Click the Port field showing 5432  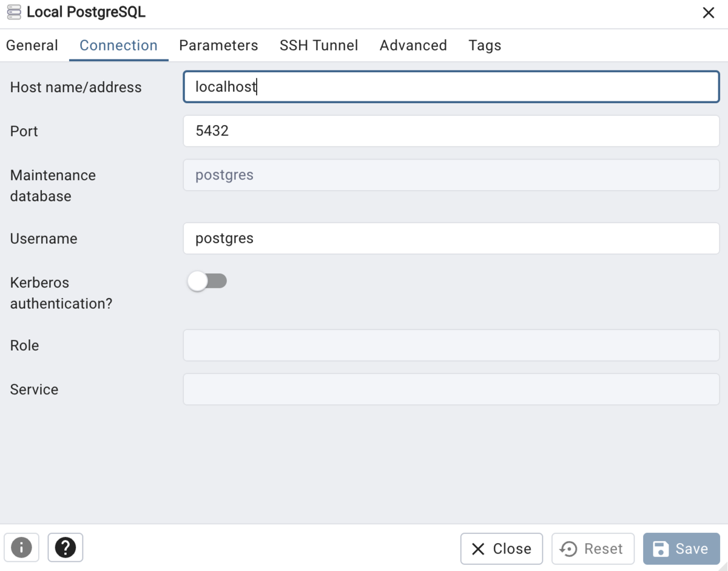[x=451, y=131]
